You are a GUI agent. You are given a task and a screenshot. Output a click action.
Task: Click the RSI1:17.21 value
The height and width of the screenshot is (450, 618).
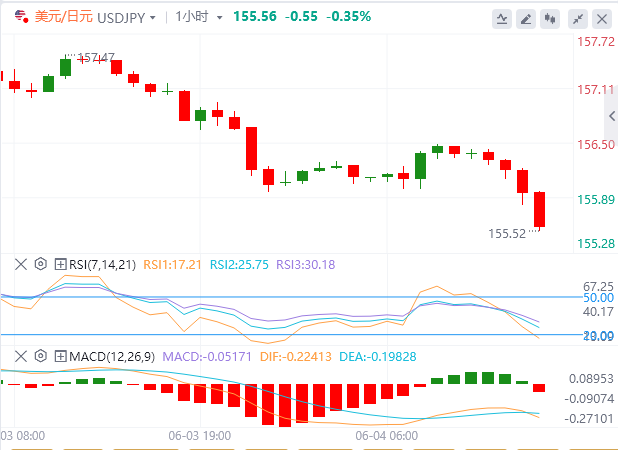coord(172,264)
